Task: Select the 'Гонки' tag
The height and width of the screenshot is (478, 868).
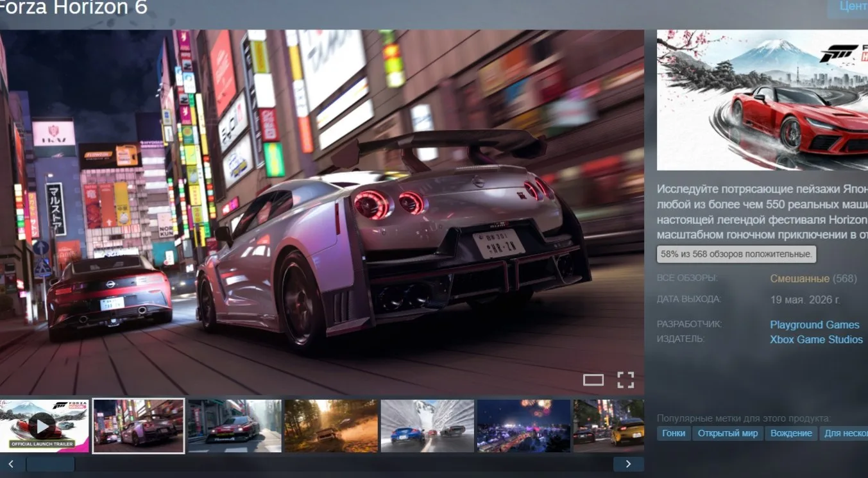Action: tap(674, 433)
